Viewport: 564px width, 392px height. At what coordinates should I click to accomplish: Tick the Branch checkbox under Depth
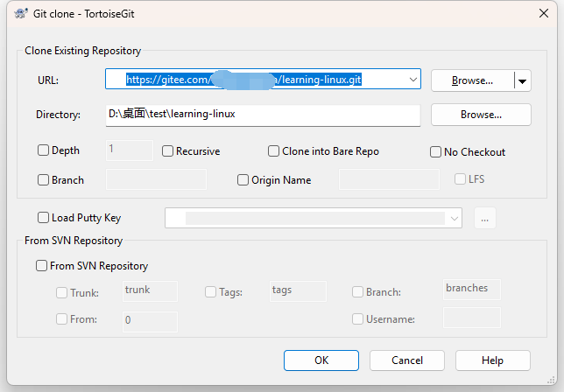pos(43,179)
